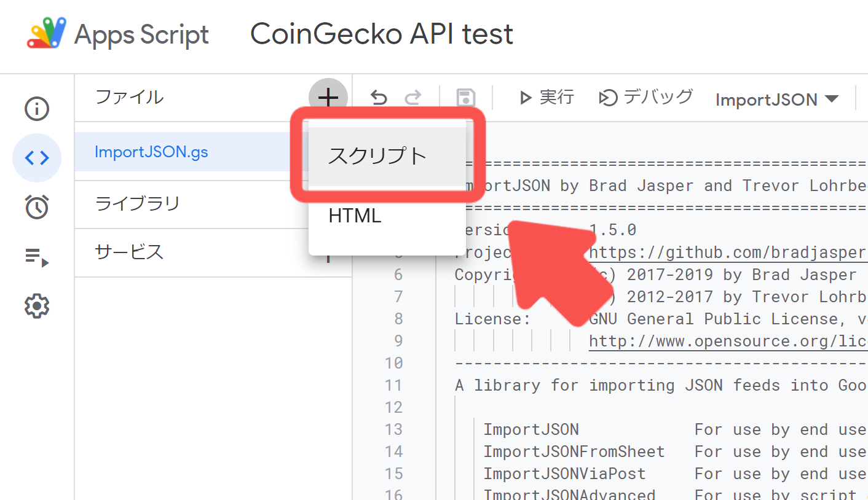This screenshot has height=500, width=868.
Task: Choose HTML from the new file menu
Action: (354, 215)
